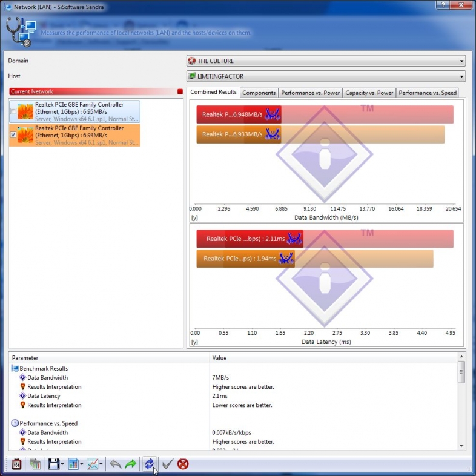Click the [y] label under bandwidth chart
Viewport: 476px width, 476px height.
(x=194, y=217)
